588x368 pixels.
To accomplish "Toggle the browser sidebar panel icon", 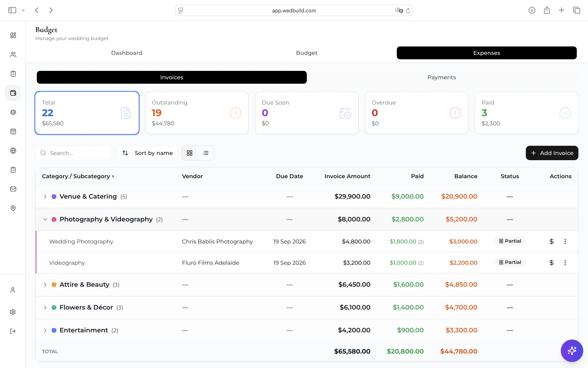I will pyautogui.click(x=12, y=10).
